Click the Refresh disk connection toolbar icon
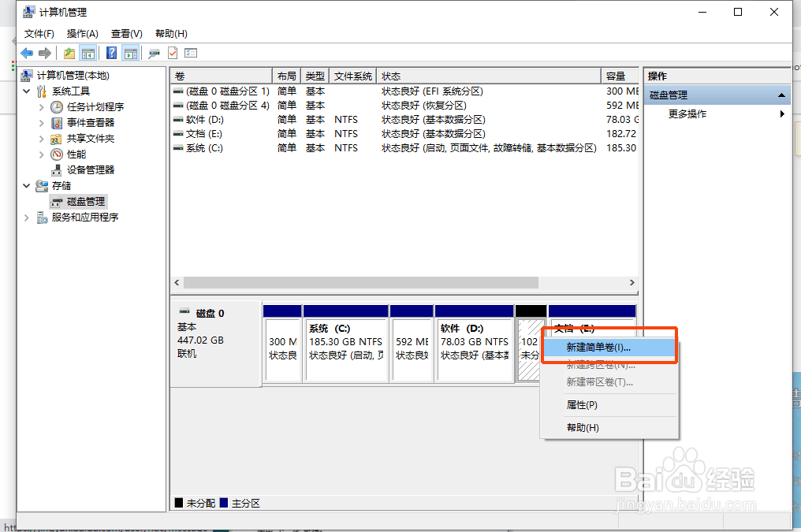 (154, 53)
